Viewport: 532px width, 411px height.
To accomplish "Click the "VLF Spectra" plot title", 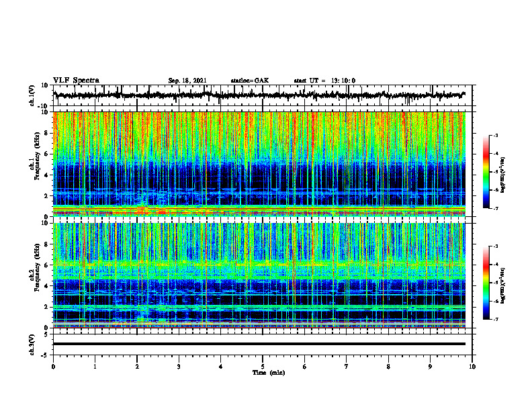I will pos(76,81).
